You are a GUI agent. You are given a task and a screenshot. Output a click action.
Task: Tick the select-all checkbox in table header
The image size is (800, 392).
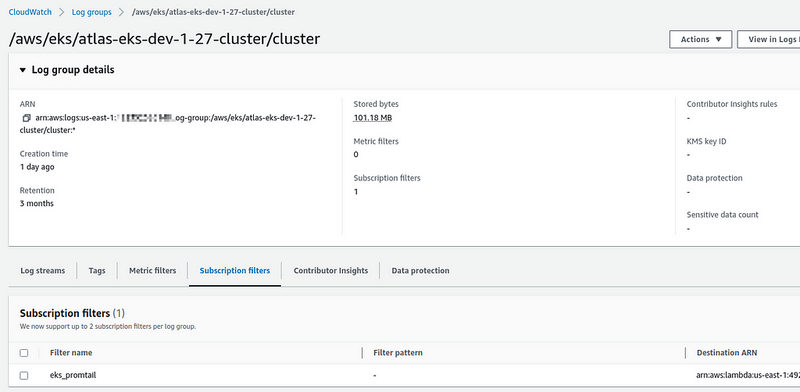point(24,353)
